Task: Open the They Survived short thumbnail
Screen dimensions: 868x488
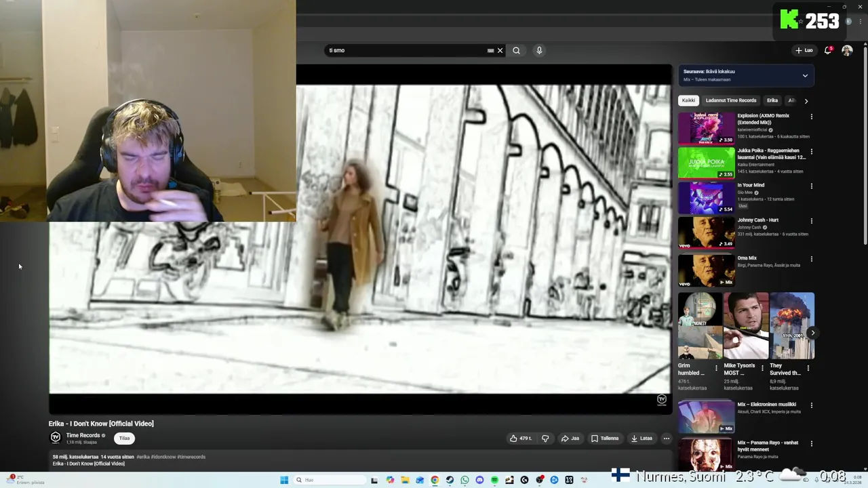Action: tap(792, 325)
